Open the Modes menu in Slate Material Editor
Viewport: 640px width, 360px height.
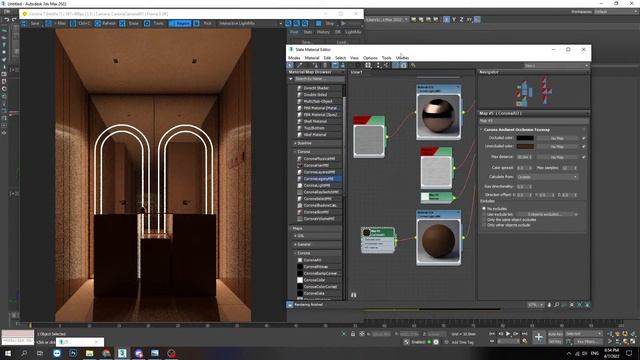[x=294, y=58]
